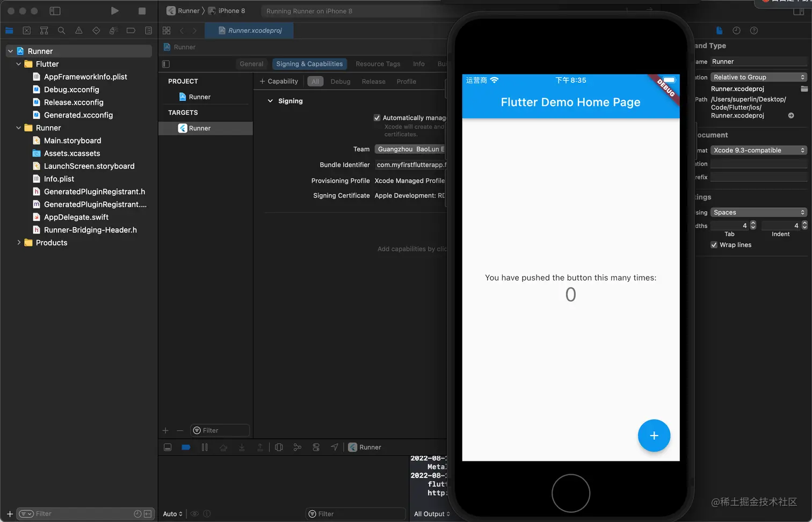Open the Debug Memory Graph icon
812x522 pixels.
(298, 447)
